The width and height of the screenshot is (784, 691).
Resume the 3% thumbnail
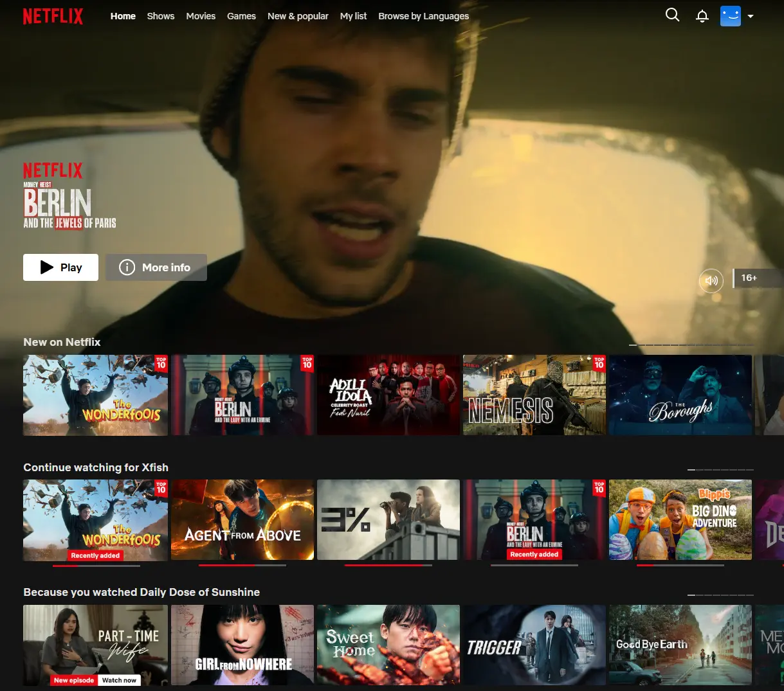coord(388,520)
